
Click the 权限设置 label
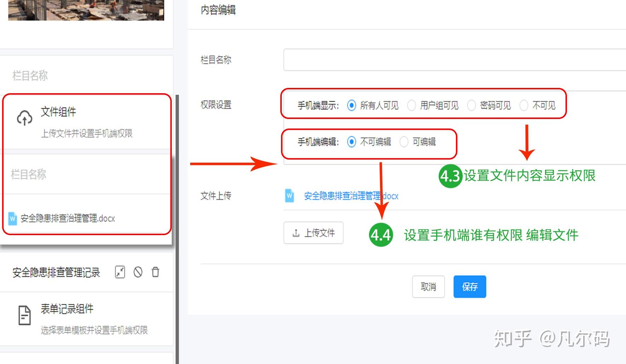coord(216,105)
